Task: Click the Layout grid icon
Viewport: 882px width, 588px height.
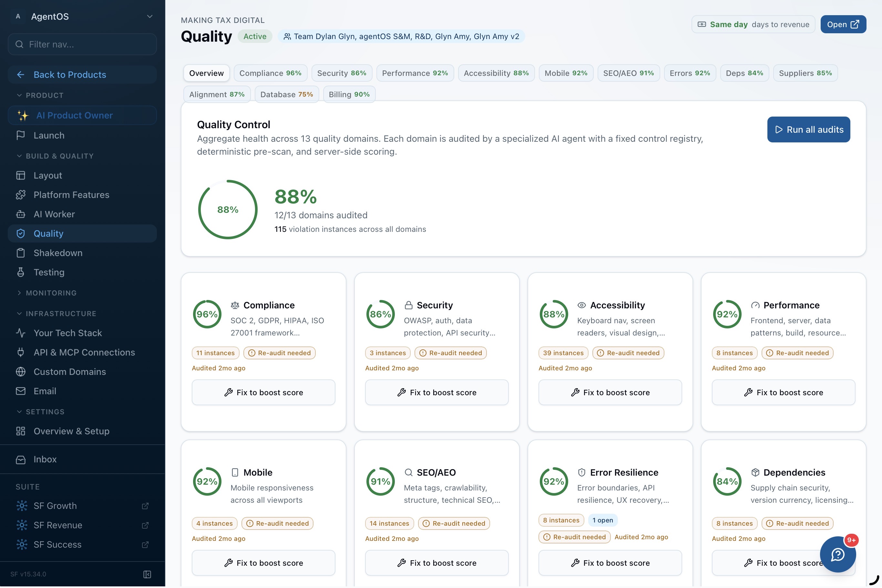Action: click(x=21, y=175)
